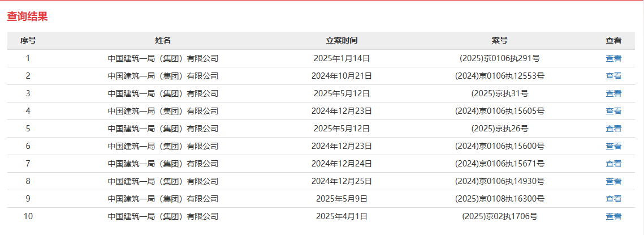The image size is (644, 235).
Task: Click the 查询结果 heading
Action: (x=28, y=16)
